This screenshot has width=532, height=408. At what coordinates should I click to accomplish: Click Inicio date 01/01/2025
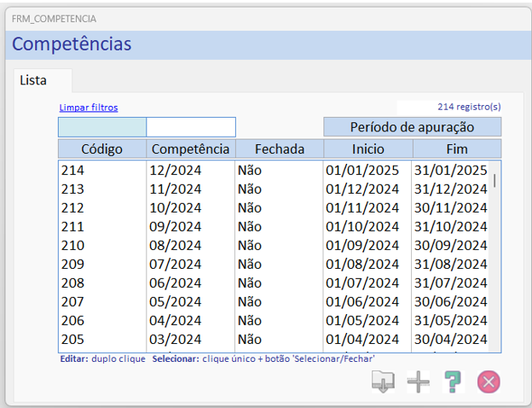pyautogui.click(x=362, y=170)
